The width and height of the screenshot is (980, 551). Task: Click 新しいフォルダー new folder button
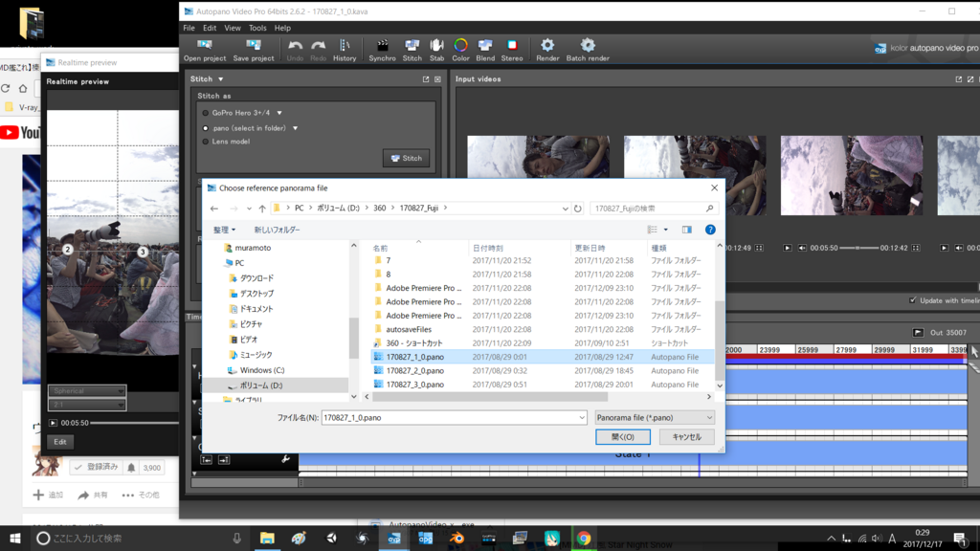(277, 230)
